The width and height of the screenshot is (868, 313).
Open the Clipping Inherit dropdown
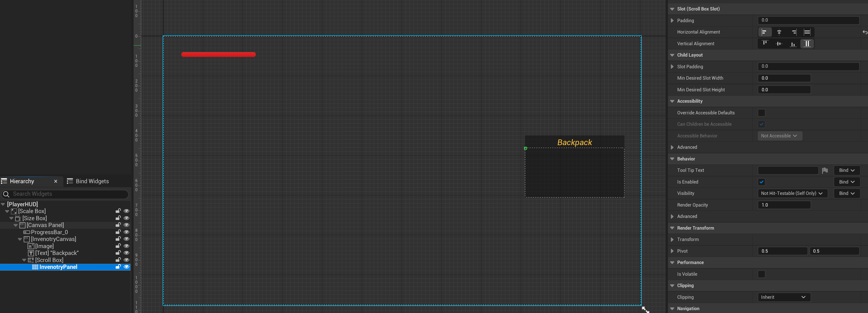784,297
